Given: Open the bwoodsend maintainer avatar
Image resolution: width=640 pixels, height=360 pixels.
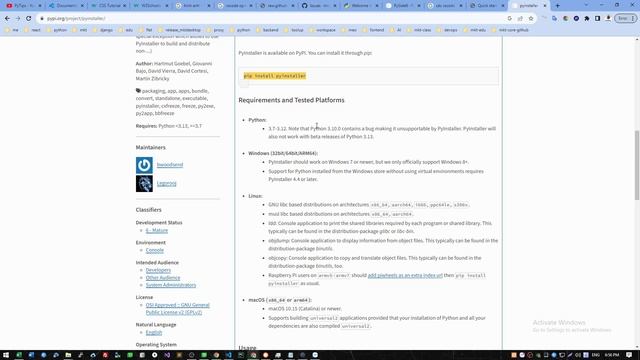Looking at the screenshot, I should [144, 165].
